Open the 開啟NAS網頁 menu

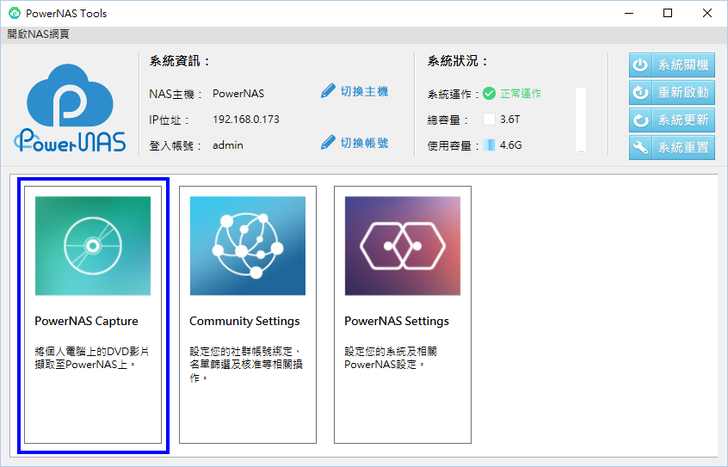coord(38,34)
